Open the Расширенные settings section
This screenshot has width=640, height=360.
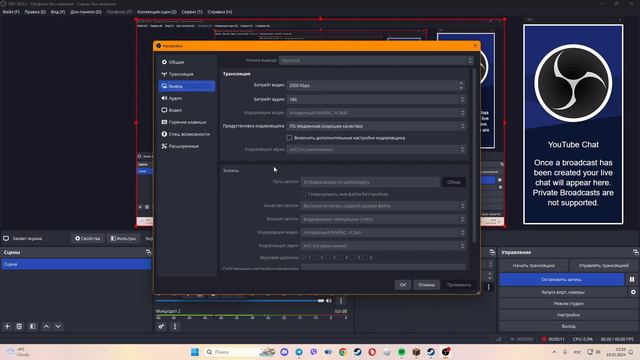187,146
